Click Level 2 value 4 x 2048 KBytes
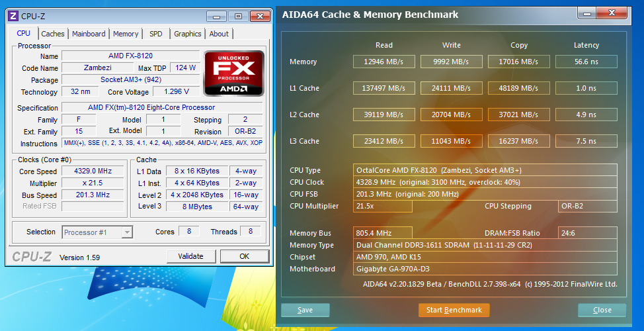644x331 pixels. [197, 195]
